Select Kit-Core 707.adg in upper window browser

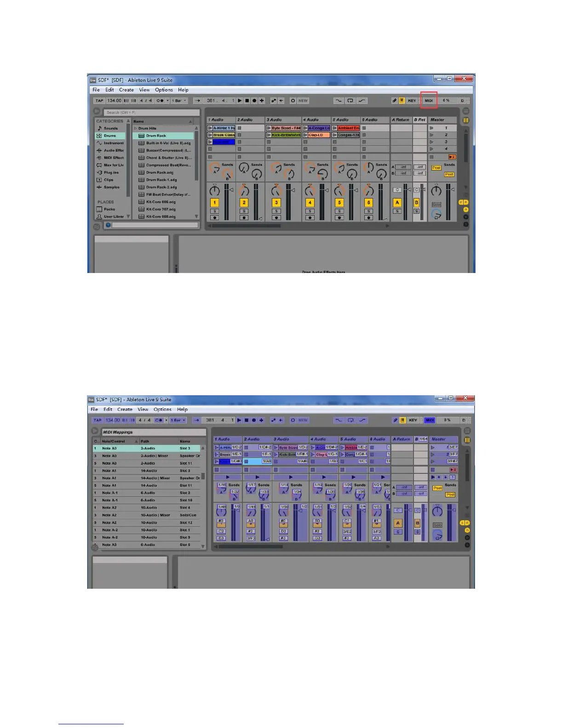pos(163,209)
